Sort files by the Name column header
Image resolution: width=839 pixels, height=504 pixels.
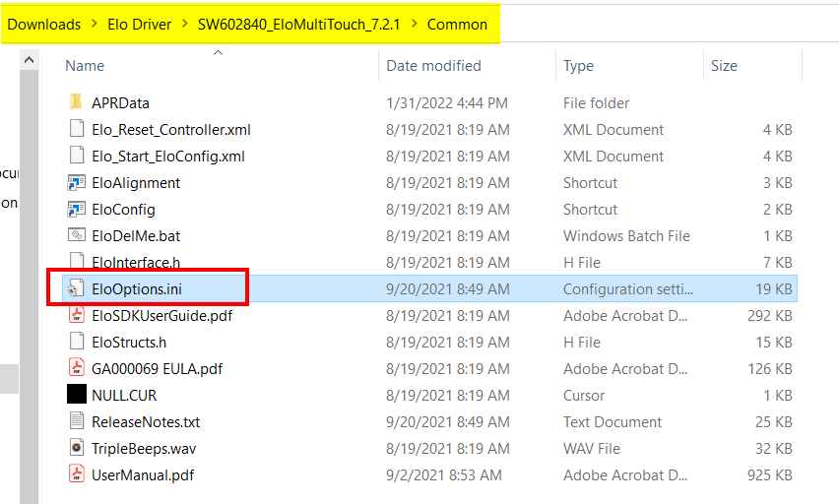(85, 66)
